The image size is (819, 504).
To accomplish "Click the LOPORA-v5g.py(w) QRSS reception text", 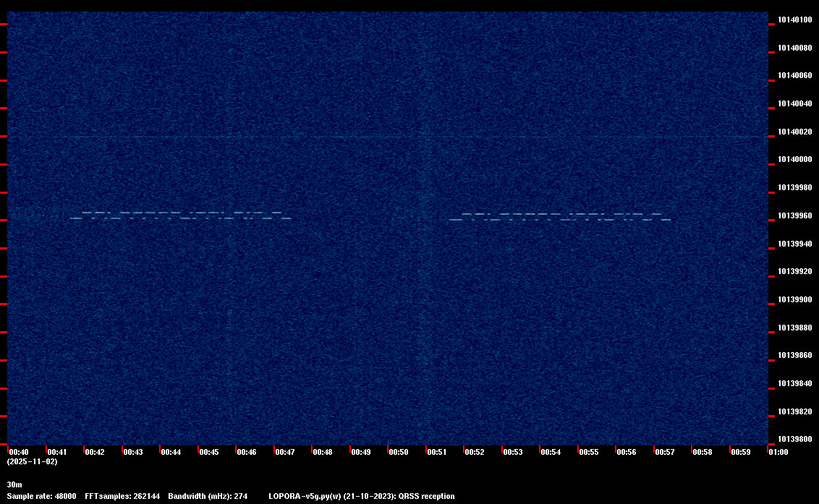I will (x=362, y=496).
